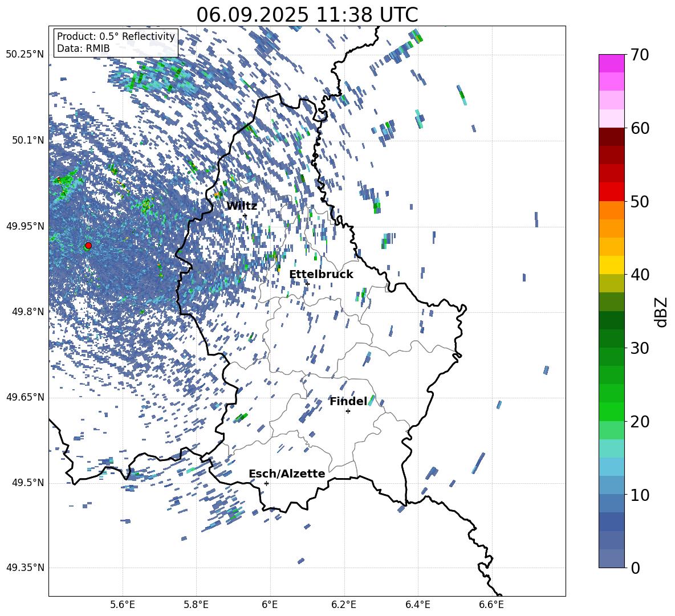Click the 49.95°N latitude label
675x616 pixels.
tap(25, 226)
